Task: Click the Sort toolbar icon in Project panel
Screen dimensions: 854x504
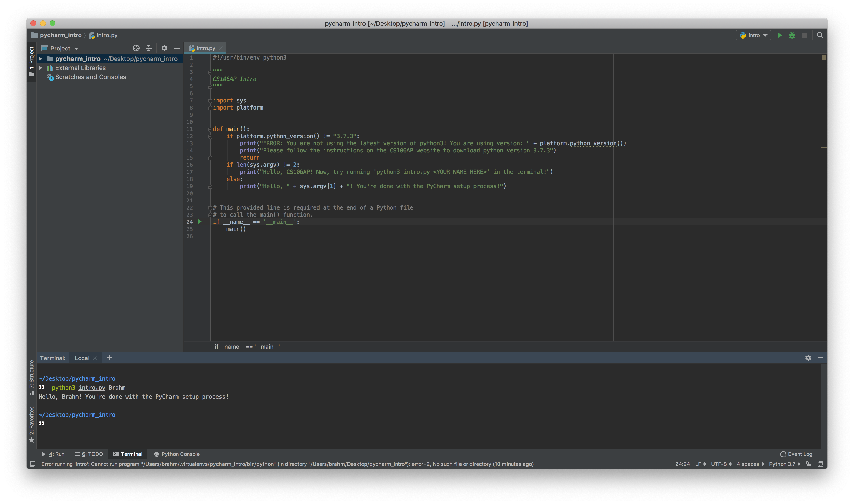Action: click(149, 48)
